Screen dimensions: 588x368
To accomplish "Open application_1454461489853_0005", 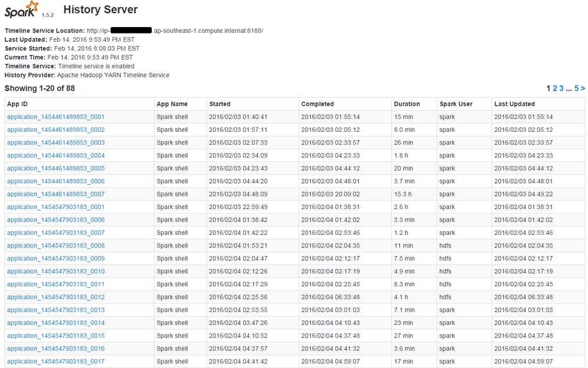I will 55,168.
